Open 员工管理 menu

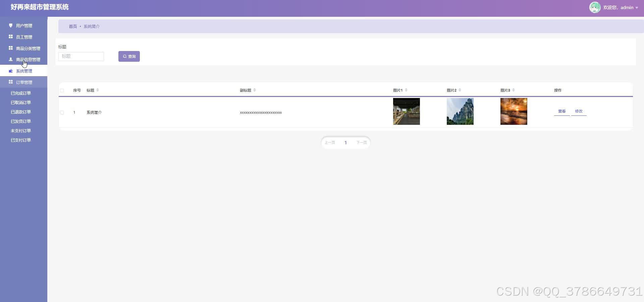pyautogui.click(x=23, y=37)
